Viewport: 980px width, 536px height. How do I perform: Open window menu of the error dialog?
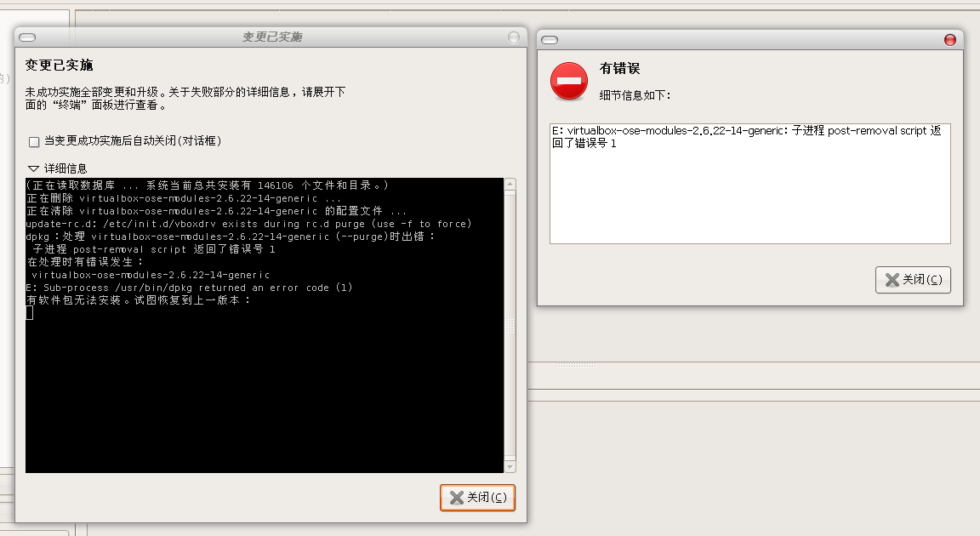point(550,40)
